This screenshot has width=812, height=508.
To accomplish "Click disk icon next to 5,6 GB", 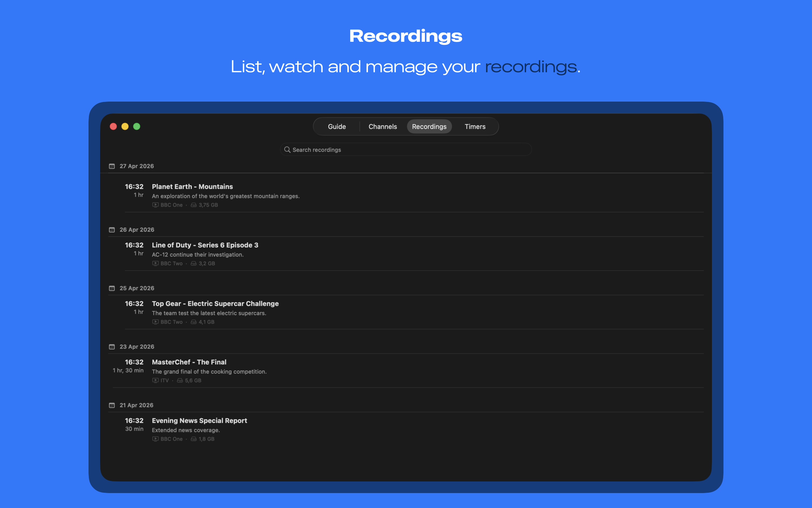I will 180,380.
